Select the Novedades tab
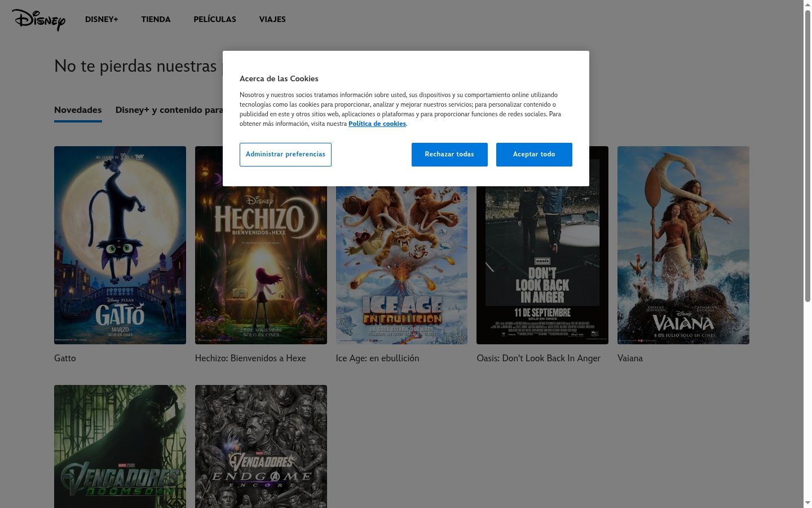 point(78,110)
